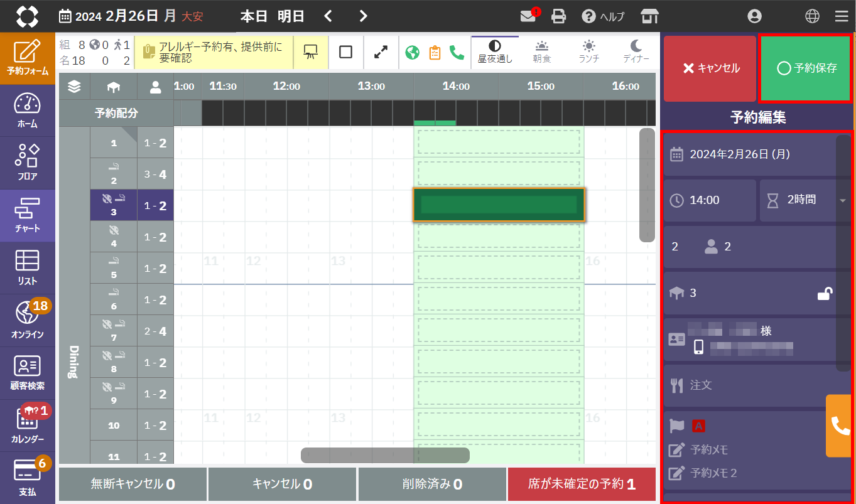The height and width of the screenshot is (504, 856).
Task: Click the red キャンセル button
Action: 711,68
